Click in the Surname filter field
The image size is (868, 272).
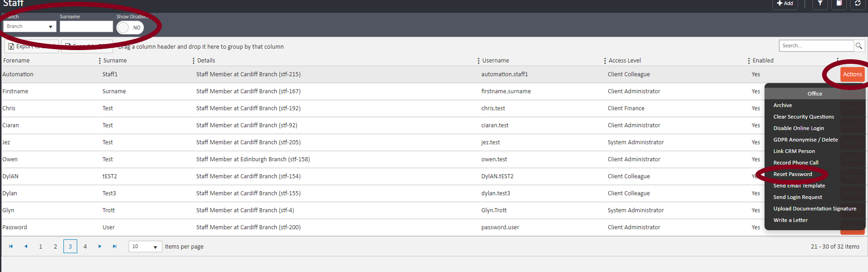coord(86,27)
